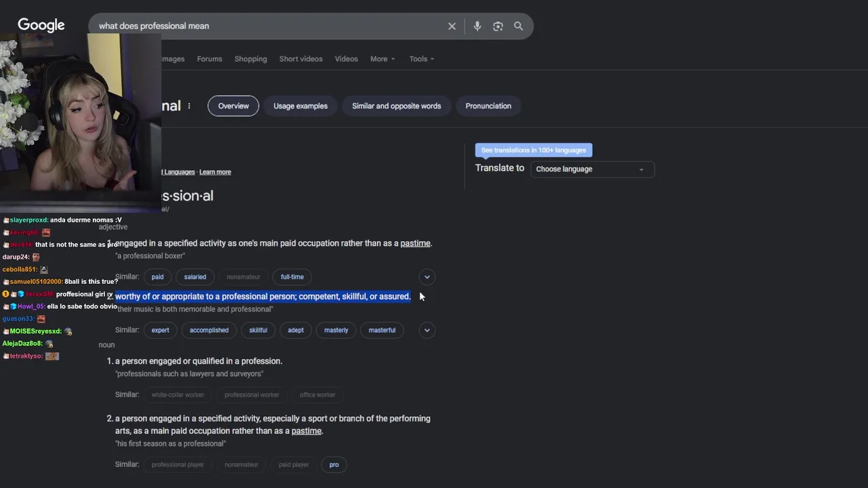Follow the Learn more link
Screen dimensions: 868x488
215,172
